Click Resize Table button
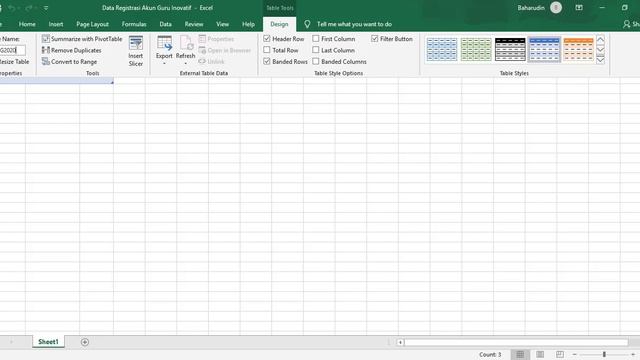Screen dimensions: 640x360 15,62
